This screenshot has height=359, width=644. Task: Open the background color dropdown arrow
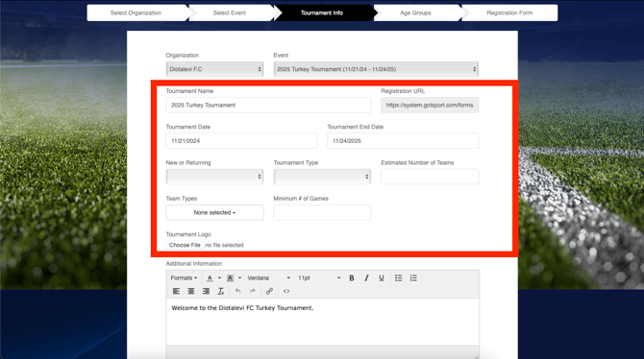pyautogui.click(x=240, y=278)
